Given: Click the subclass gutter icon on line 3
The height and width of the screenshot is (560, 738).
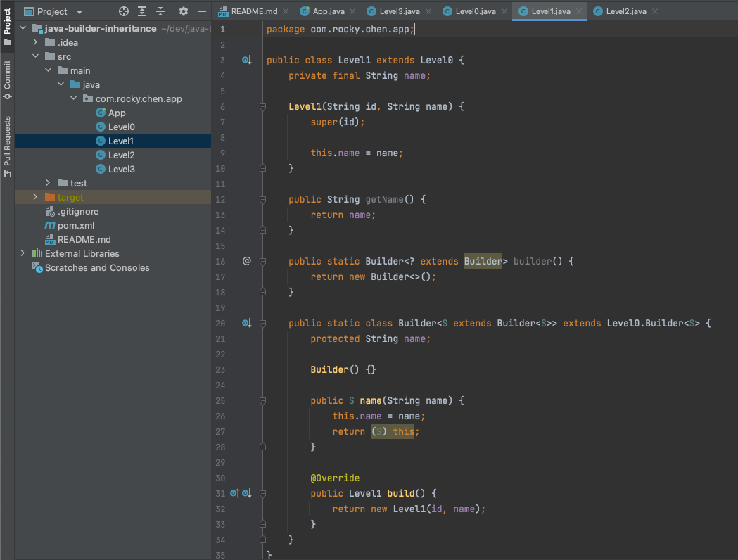Looking at the screenshot, I should (x=247, y=60).
